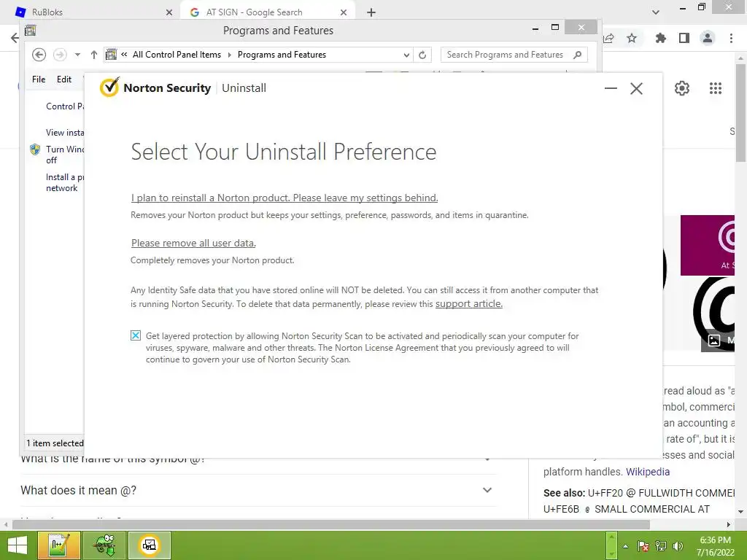Open Notepad++ from taskbar
The width and height of the screenshot is (747, 560).
click(59, 545)
